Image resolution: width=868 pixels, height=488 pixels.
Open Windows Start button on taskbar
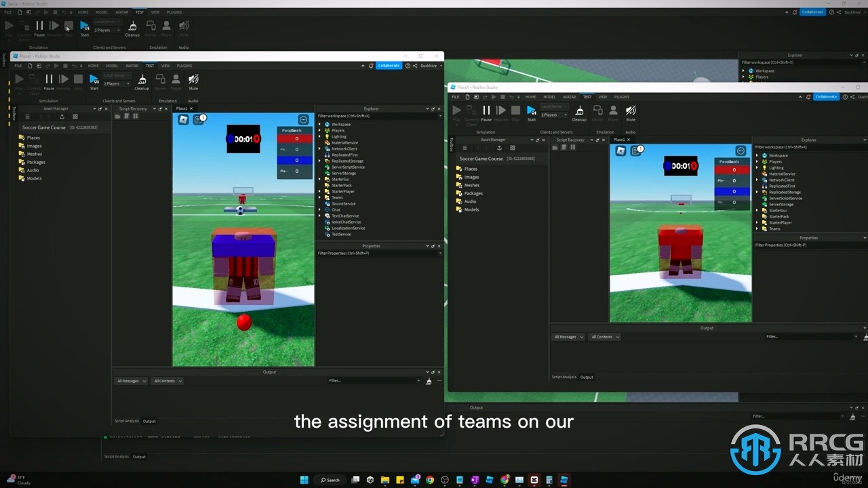pos(304,480)
